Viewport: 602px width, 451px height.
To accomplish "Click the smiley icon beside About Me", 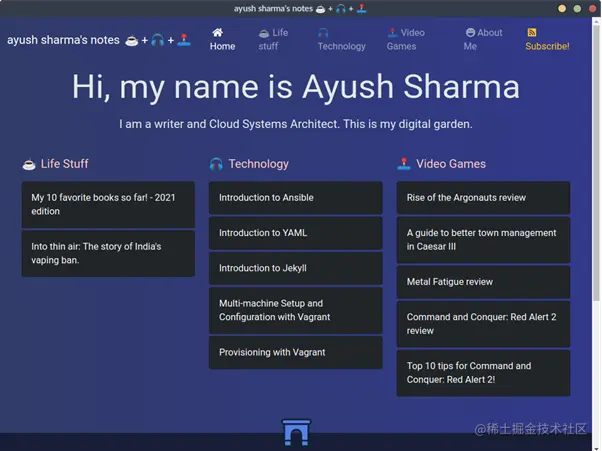I will point(470,33).
